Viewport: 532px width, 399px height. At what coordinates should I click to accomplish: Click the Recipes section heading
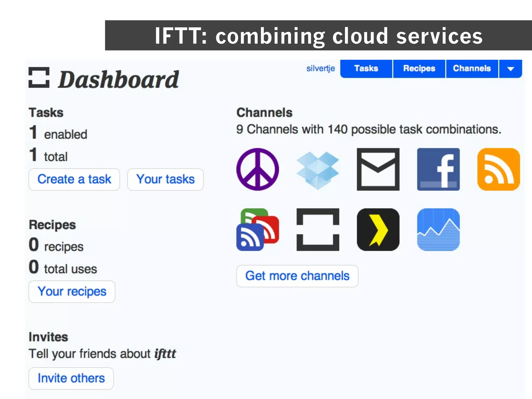[x=52, y=225]
